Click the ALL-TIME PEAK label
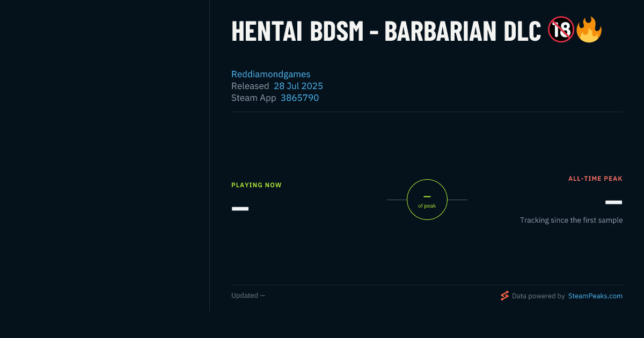This screenshot has width=644, height=338. pyautogui.click(x=595, y=179)
